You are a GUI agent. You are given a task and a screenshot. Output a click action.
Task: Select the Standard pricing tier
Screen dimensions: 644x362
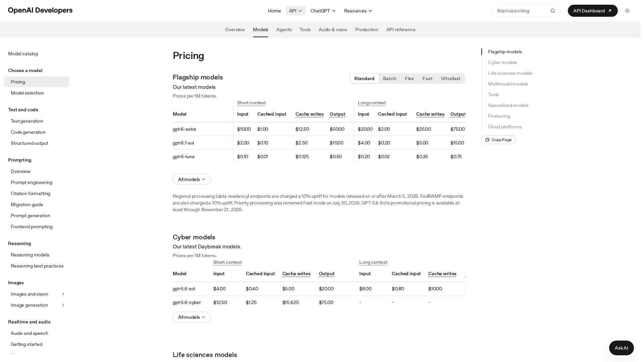coord(364,78)
